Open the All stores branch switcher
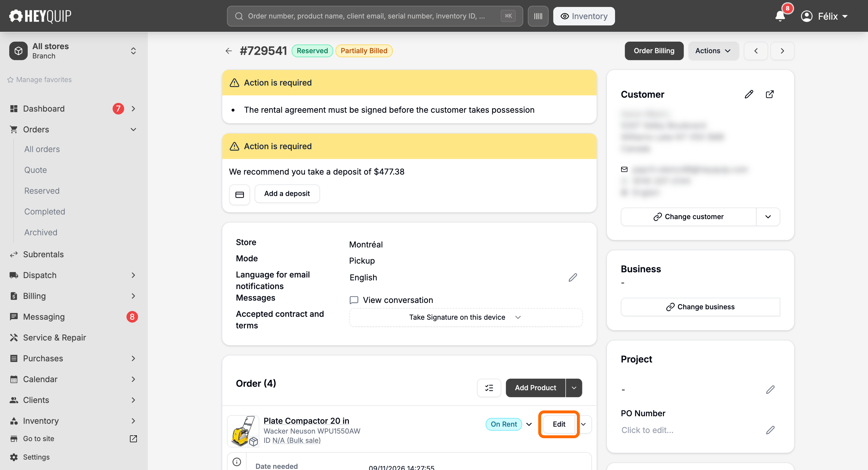This screenshot has height=470, width=868. [x=74, y=51]
